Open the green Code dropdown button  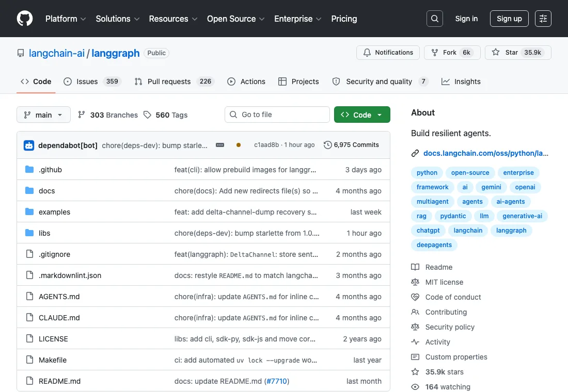click(x=362, y=115)
